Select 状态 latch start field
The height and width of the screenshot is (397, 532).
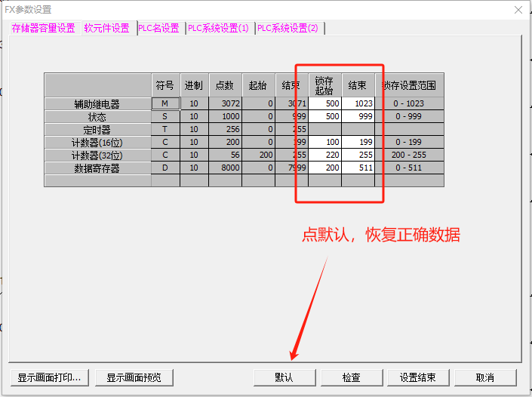point(324,116)
